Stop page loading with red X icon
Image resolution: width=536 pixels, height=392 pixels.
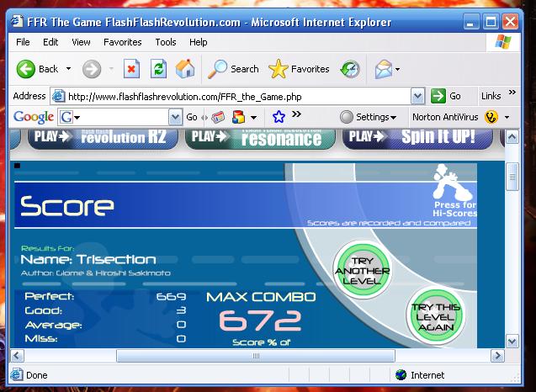pyautogui.click(x=131, y=69)
